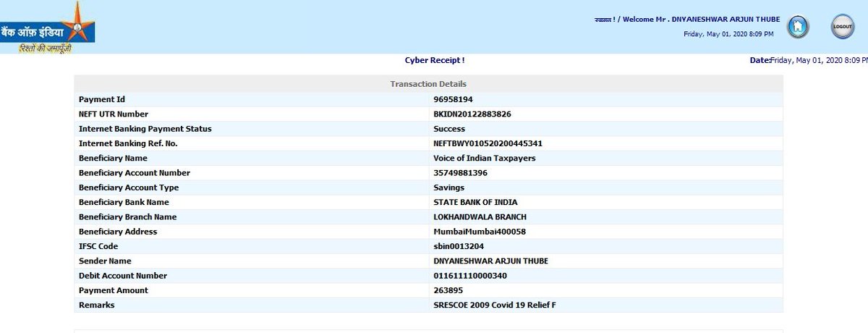
Task: Click the Beneficiary Bank Name label
Action: tap(124, 202)
